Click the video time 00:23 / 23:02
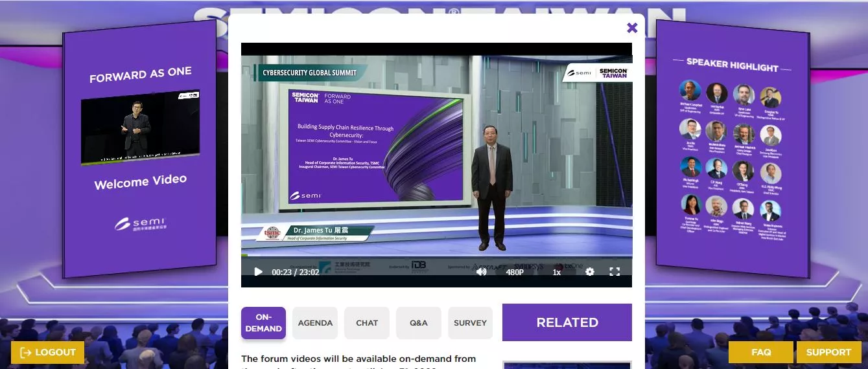The width and height of the screenshot is (868, 369). pos(295,272)
